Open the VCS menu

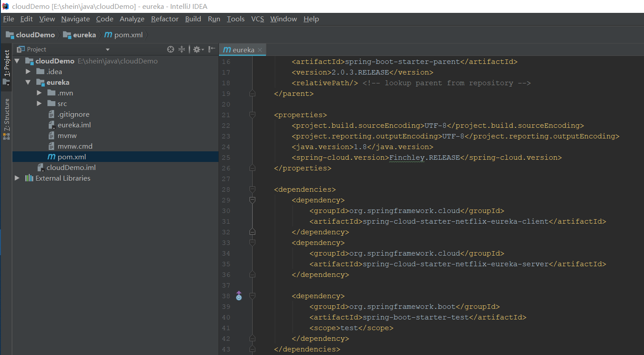(x=258, y=19)
